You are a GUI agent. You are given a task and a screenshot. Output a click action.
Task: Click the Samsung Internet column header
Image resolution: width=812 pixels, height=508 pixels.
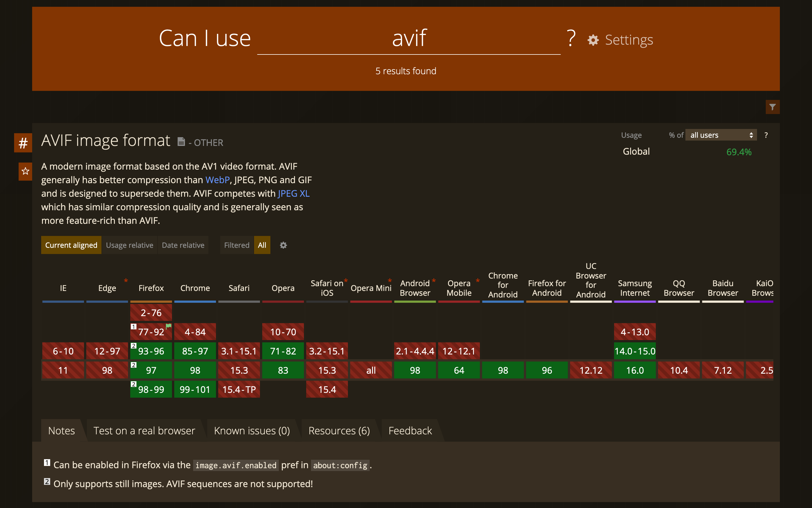tap(635, 288)
